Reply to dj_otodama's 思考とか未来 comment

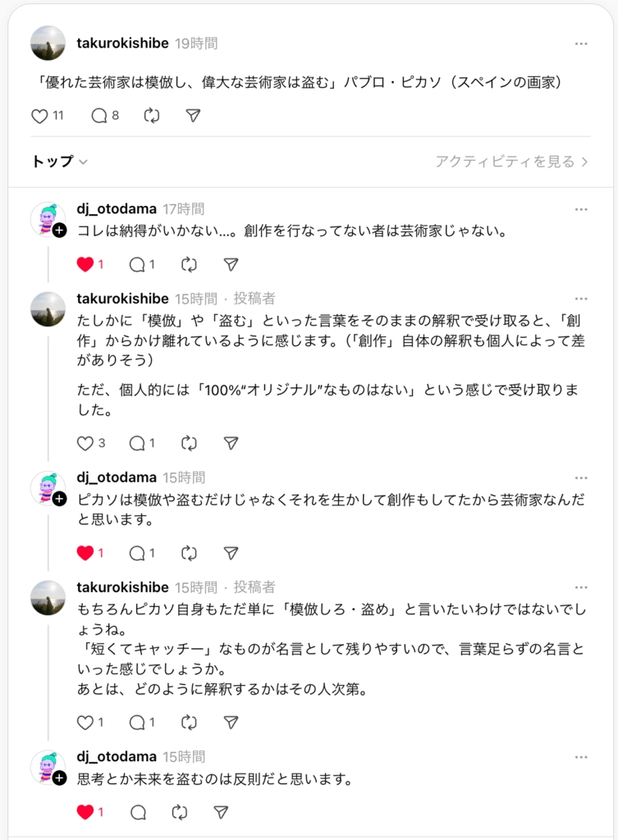pyautogui.click(x=138, y=812)
